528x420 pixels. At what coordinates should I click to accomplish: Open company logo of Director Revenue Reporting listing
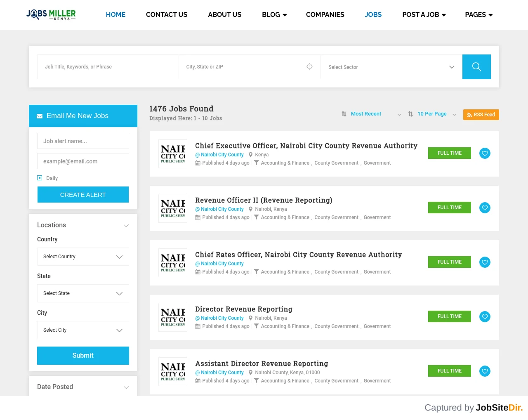coord(173,317)
